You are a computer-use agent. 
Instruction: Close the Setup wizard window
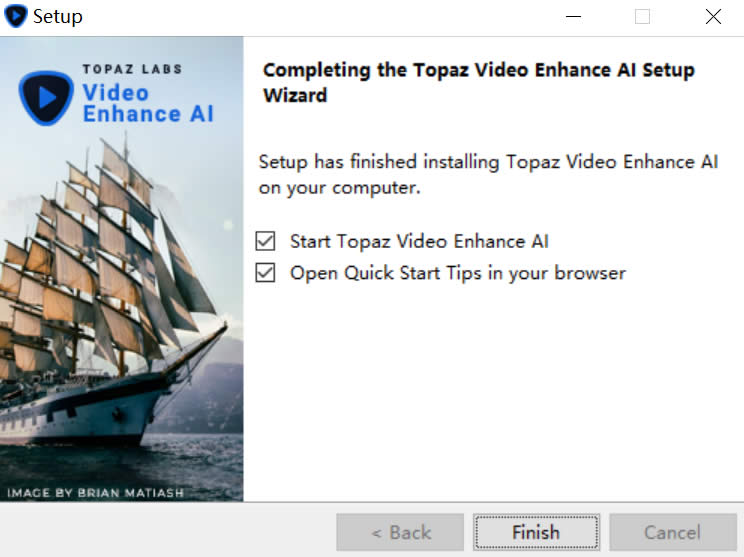pos(713,17)
